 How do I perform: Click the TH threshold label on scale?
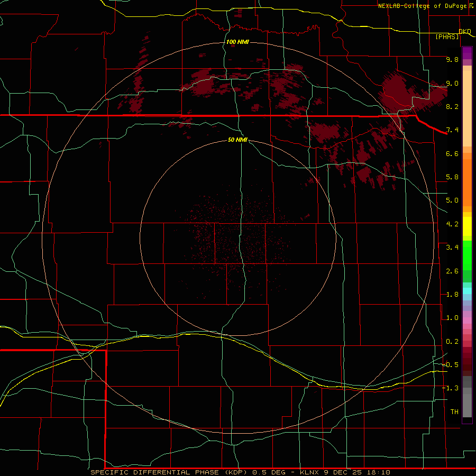pos(454,412)
